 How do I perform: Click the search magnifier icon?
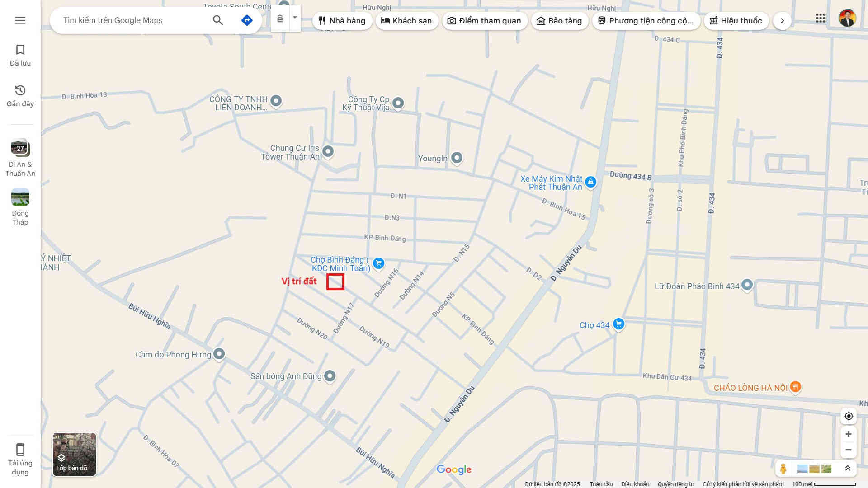pos(218,20)
